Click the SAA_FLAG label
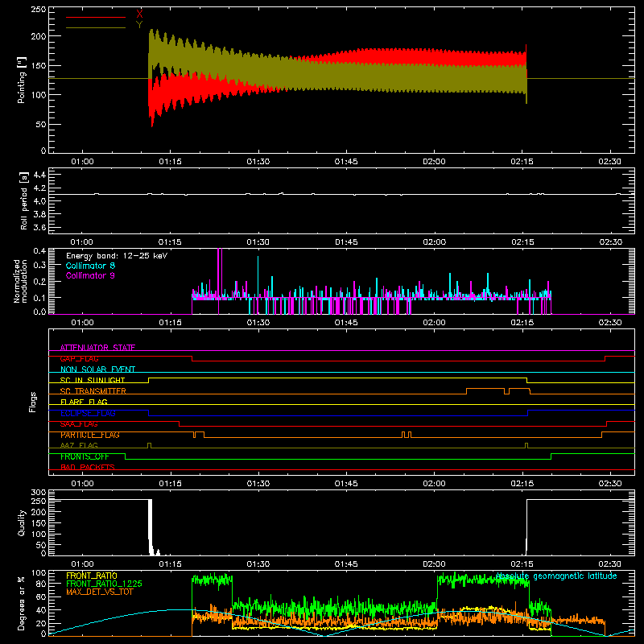644x644 pixels. click(x=79, y=424)
